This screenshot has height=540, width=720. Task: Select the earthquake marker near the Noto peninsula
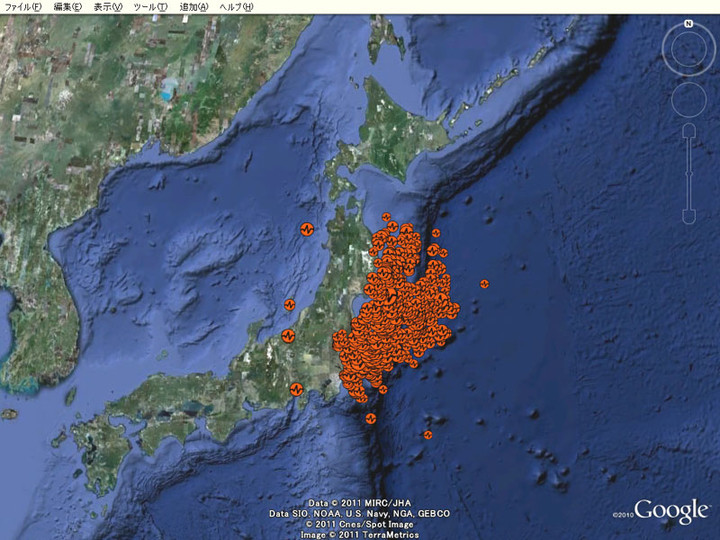[288, 336]
